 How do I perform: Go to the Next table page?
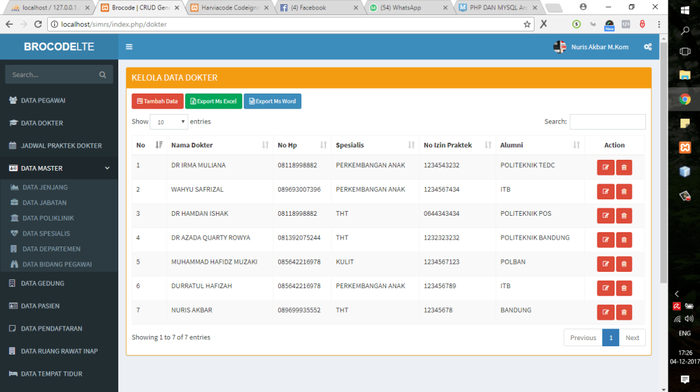click(632, 338)
